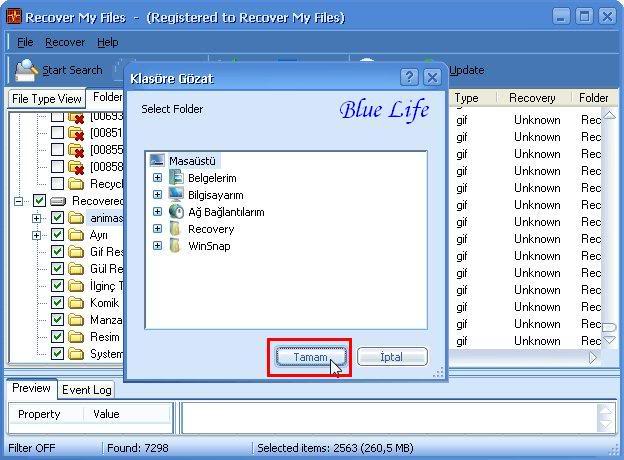The width and height of the screenshot is (624, 460).
Task: Select the Belgelerim documents icon
Action: click(x=176, y=177)
